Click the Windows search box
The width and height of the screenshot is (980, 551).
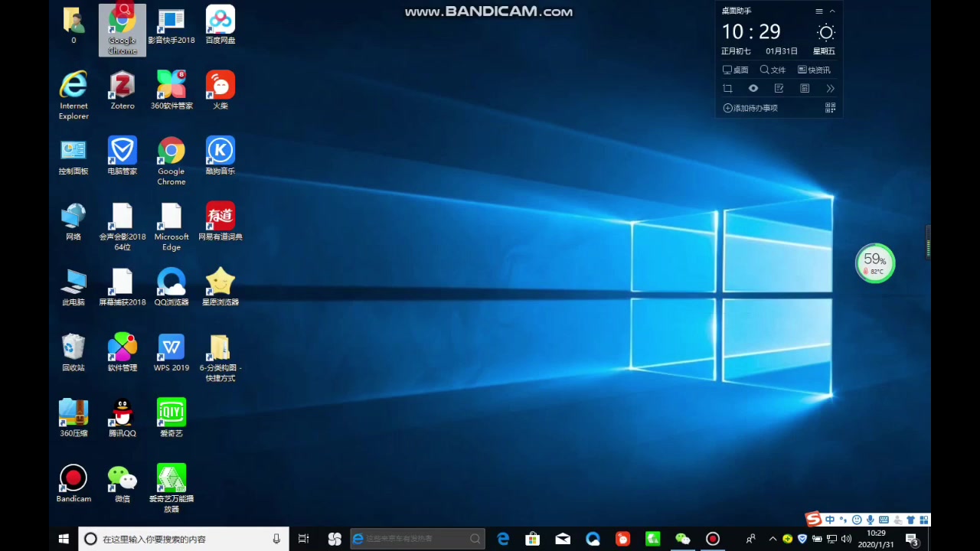(184, 539)
